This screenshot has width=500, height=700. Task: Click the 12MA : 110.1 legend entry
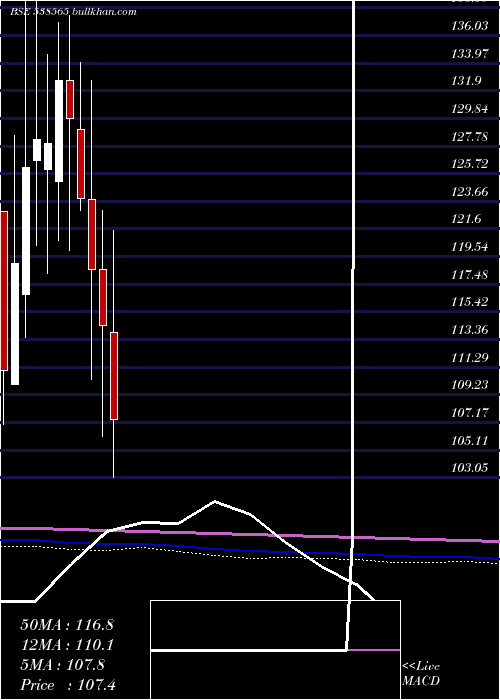click(67, 645)
